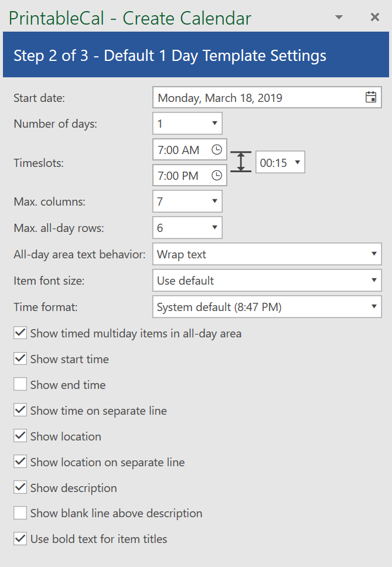This screenshot has height=567, width=392.
Task: Enable Show end time checkbox
Action: [21, 384]
